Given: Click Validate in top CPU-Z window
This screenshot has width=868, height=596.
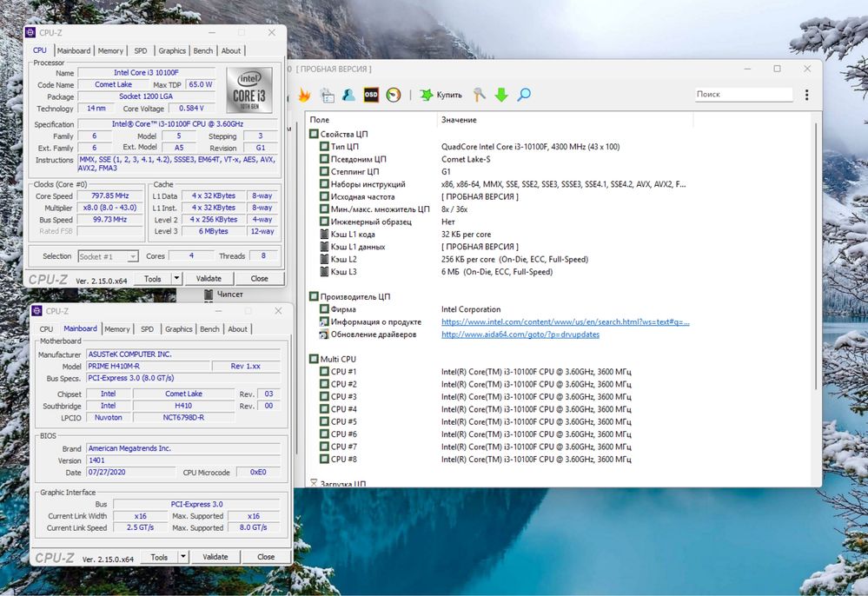Looking at the screenshot, I should 209,278.
